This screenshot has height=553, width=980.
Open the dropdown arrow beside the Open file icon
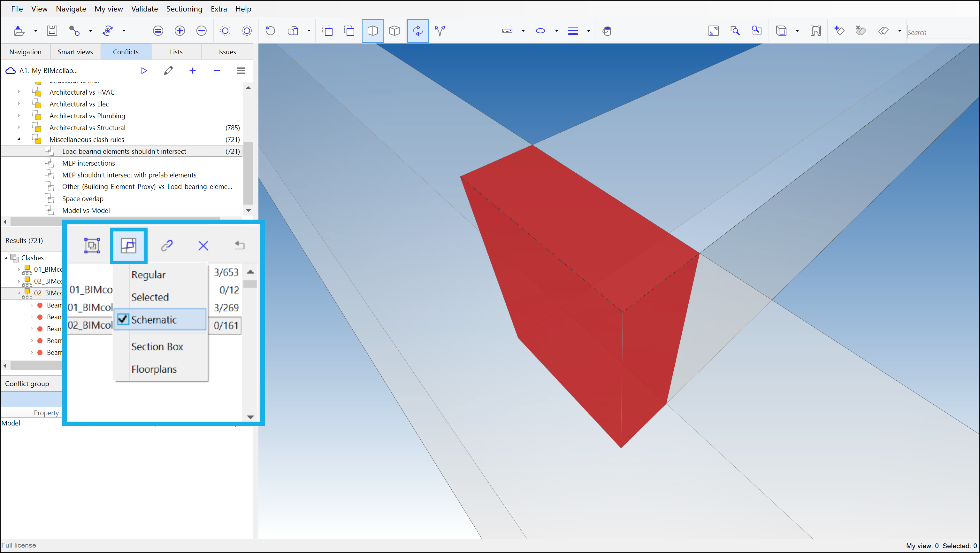click(35, 31)
